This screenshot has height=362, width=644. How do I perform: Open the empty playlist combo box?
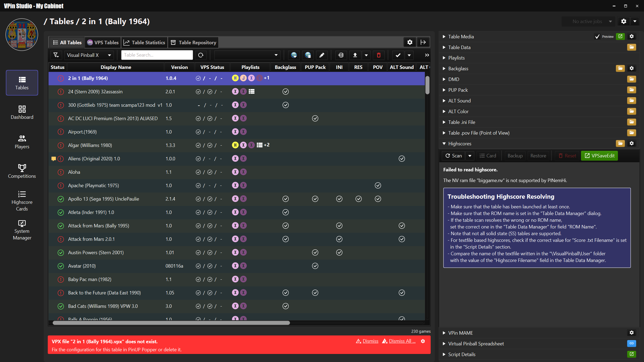click(247, 55)
